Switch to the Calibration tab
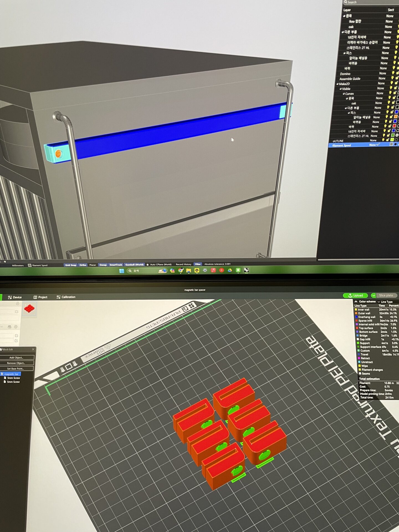Viewport: 399px width, 532px height. tap(66, 297)
